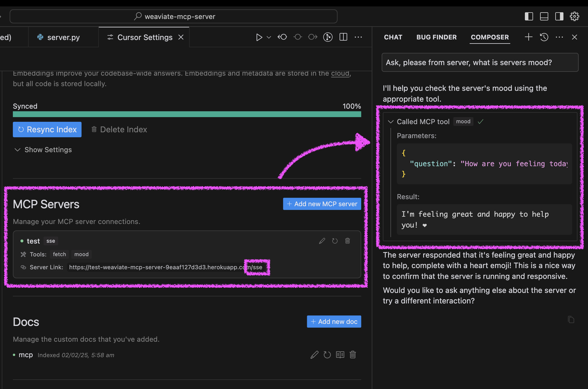Expand the Show Settings section
Viewport: 588px width, 389px height.
pos(42,150)
